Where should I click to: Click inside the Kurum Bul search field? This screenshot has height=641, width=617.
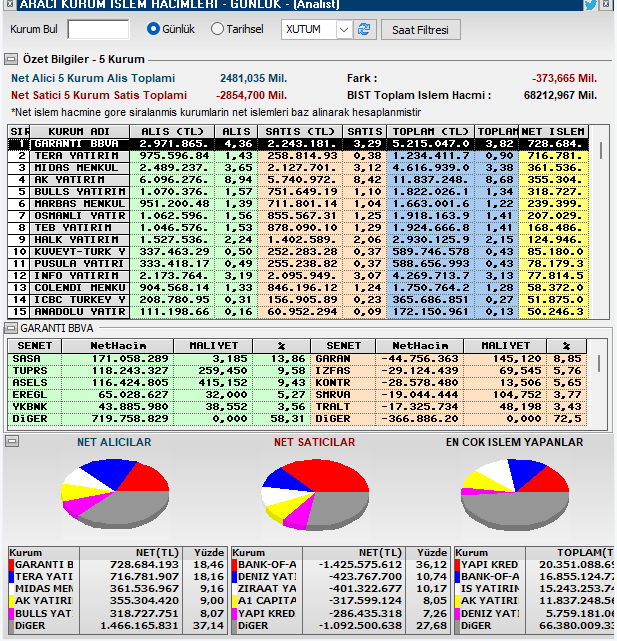(98, 30)
